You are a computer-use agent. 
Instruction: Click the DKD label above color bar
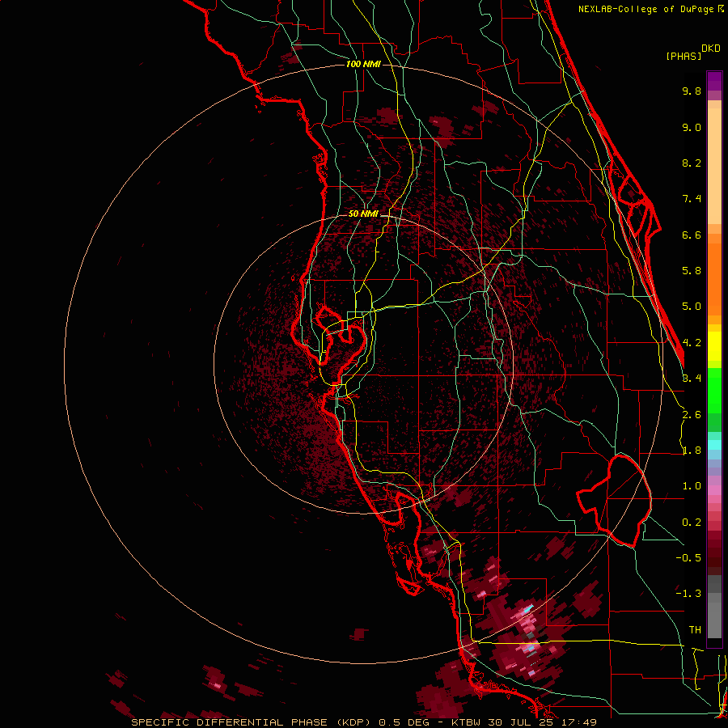point(711,49)
